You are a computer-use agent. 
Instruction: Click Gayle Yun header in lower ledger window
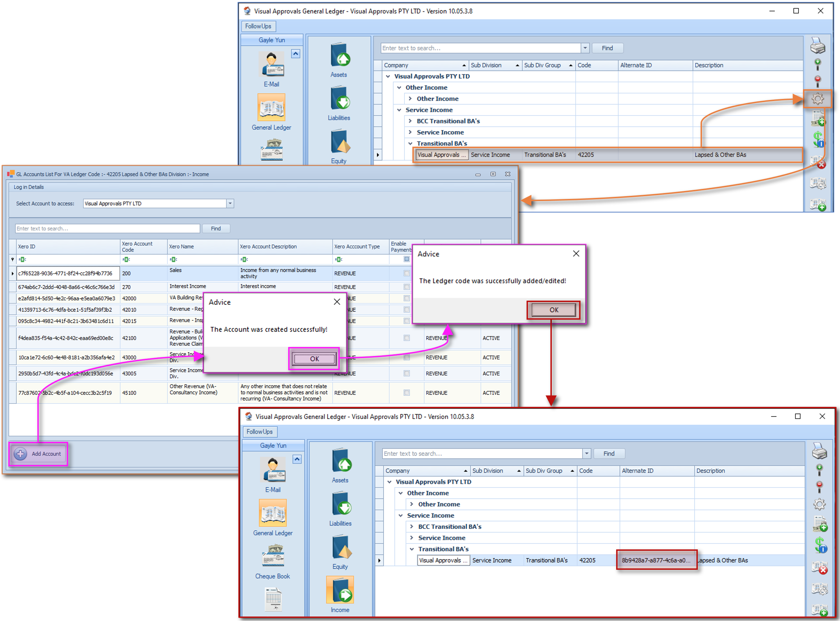click(273, 446)
